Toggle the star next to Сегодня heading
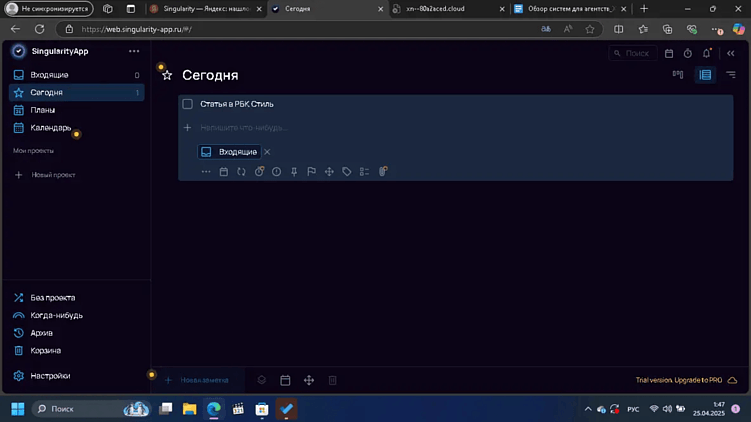751x422 pixels. coord(167,75)
